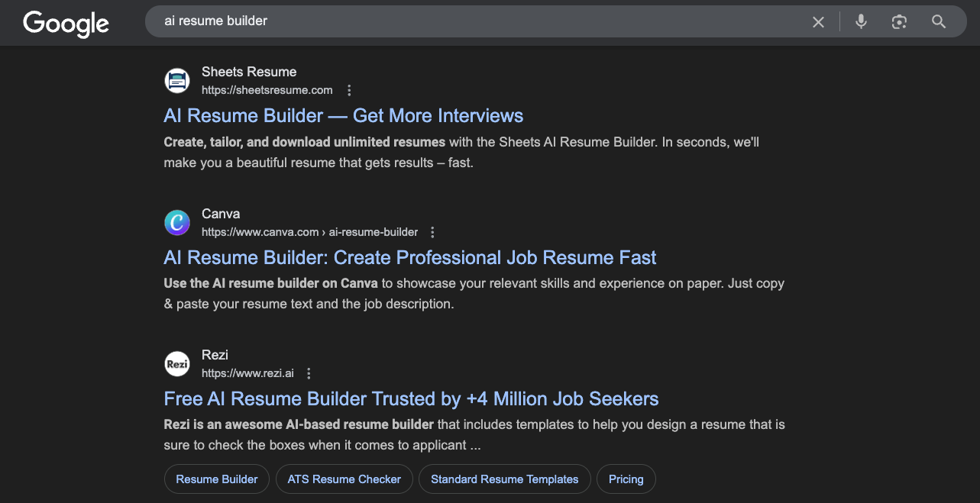Click the 'Canva' site name
This screenshot has height=503, width=980.
[221, 214]
